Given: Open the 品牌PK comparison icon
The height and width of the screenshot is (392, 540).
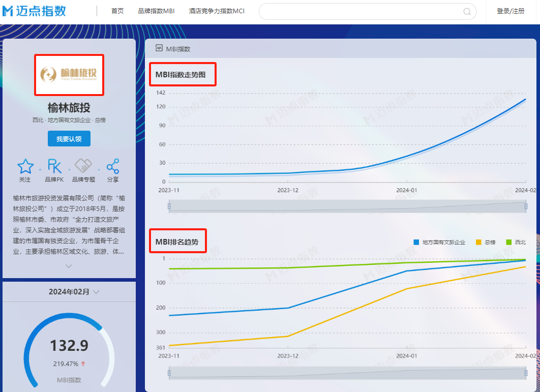Looking at the screenshot, I should point(54,166).
